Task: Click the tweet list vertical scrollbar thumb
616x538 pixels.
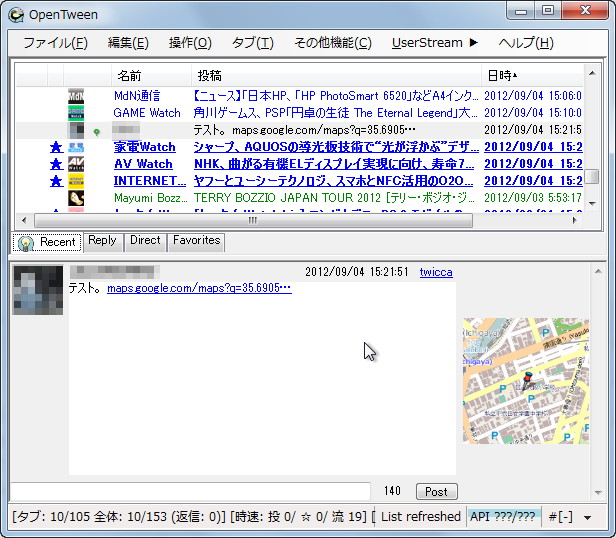Action: click(x=592, y=176)
